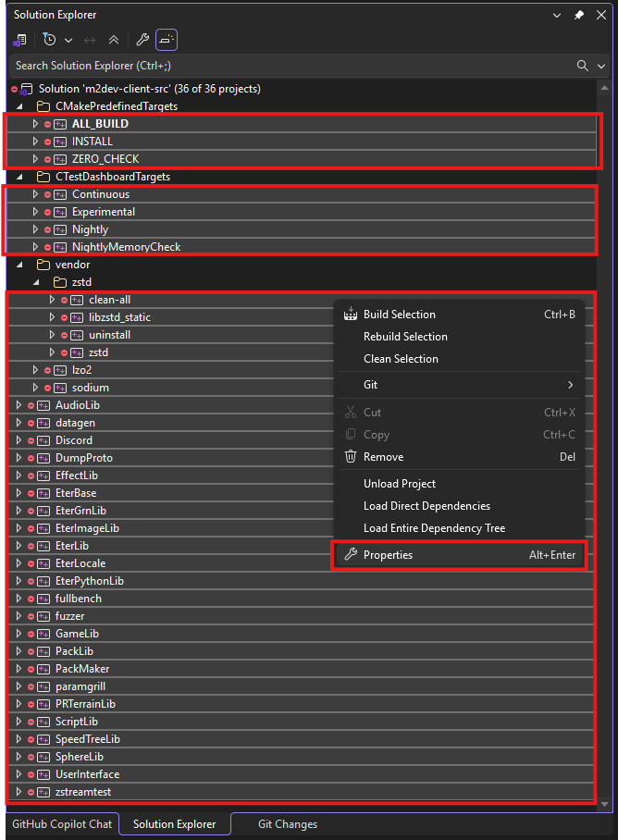Viewport: 618px width, 840px height.
Task: Click the AudioLib project icon
Action: click(43, 405)
